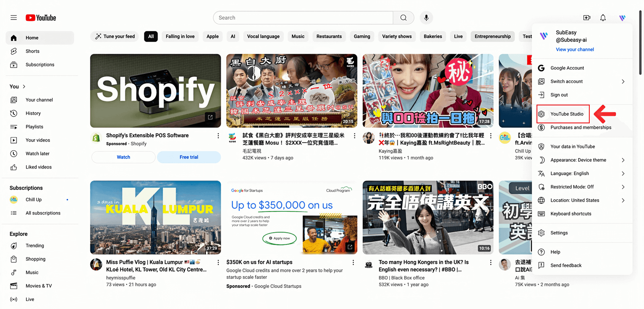This screenshot has height=309, width=644.
Task: Select the Falling in love chip
Action: (x=180, y=36)
